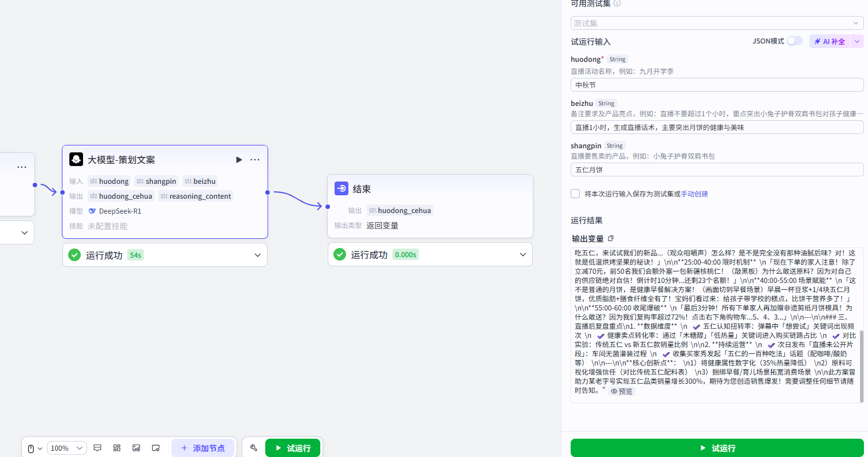Click the output variable scrollbar
Viewport: 868px width, 457px height.
pos(861,365)
